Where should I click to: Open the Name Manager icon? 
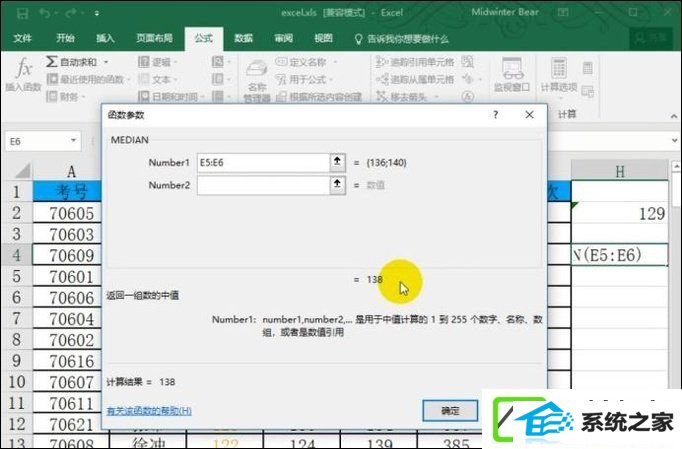point(257,70)
